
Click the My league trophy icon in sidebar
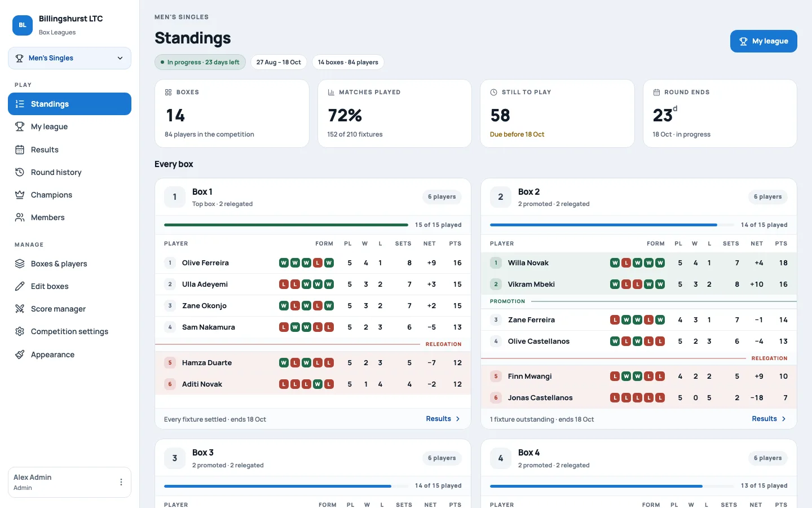20,126
